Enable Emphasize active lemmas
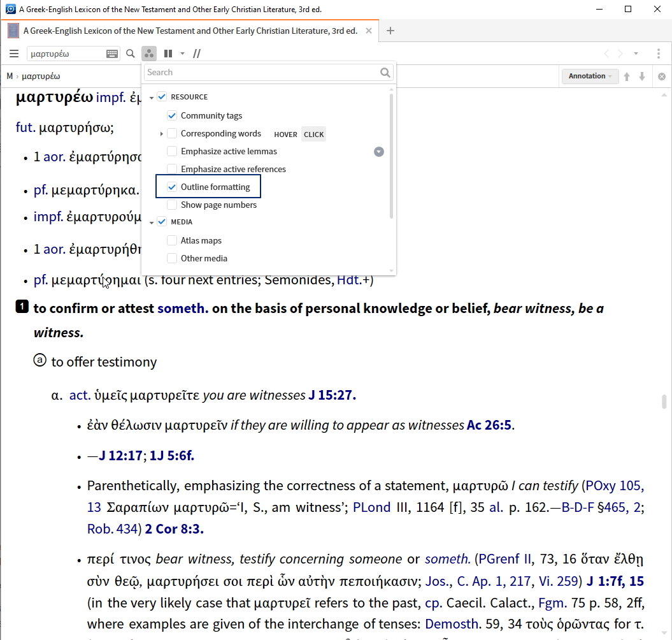 [172, 151]
